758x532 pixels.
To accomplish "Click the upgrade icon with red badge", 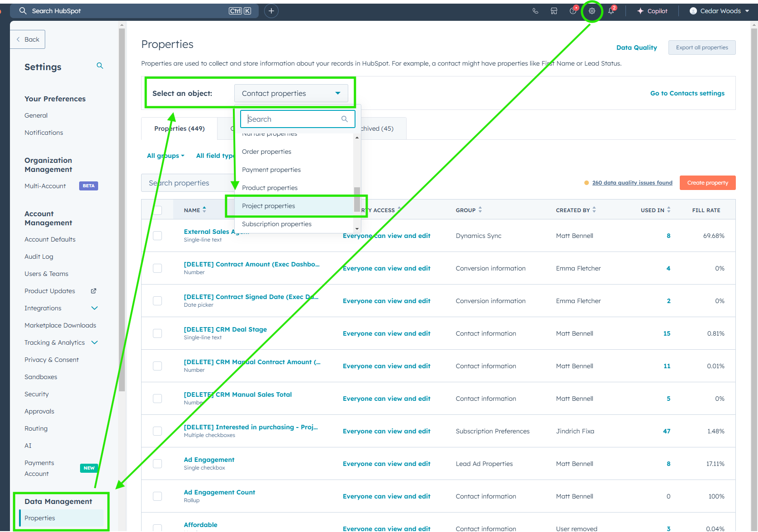I will pyautogui.click(x=573, y=10).
